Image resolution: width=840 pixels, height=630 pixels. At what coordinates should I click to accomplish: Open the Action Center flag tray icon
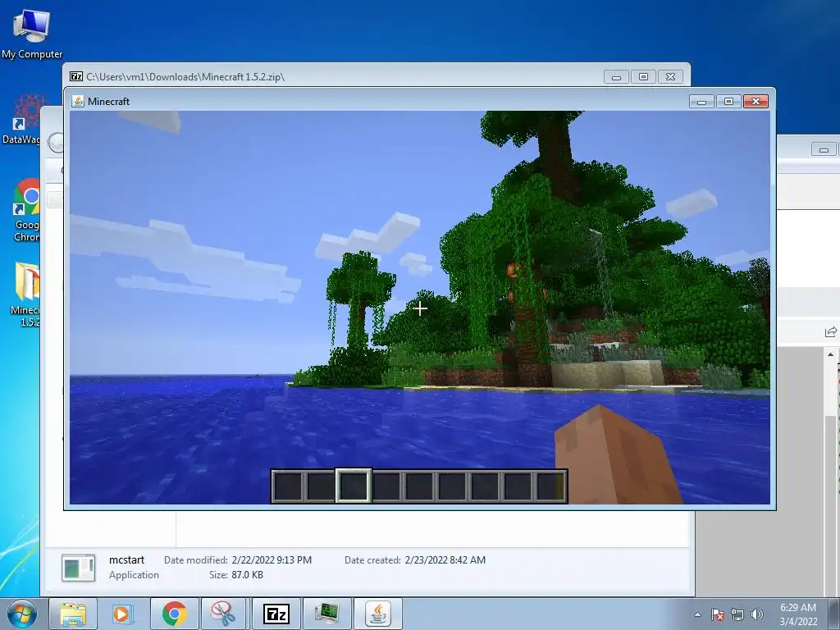pyautogui.click(x=717, y=614)
